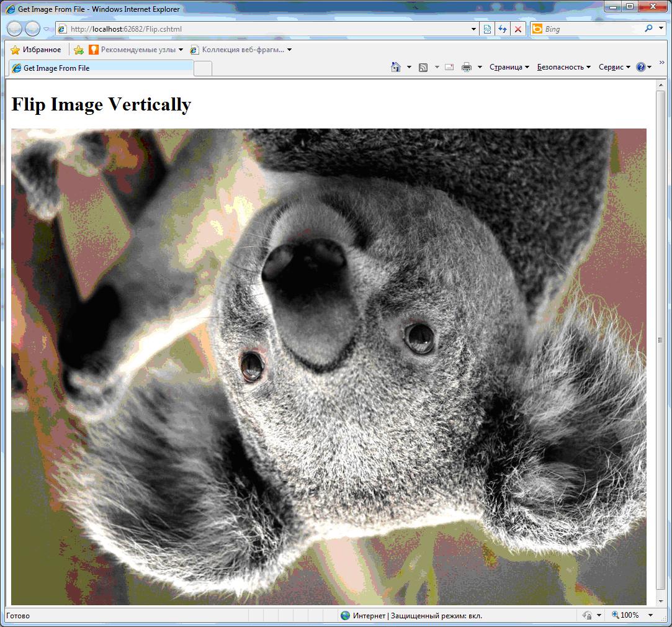Screen dimensions: 672x627
Task: Click the Flip Image Vertically heading
Action: point(101,104)
